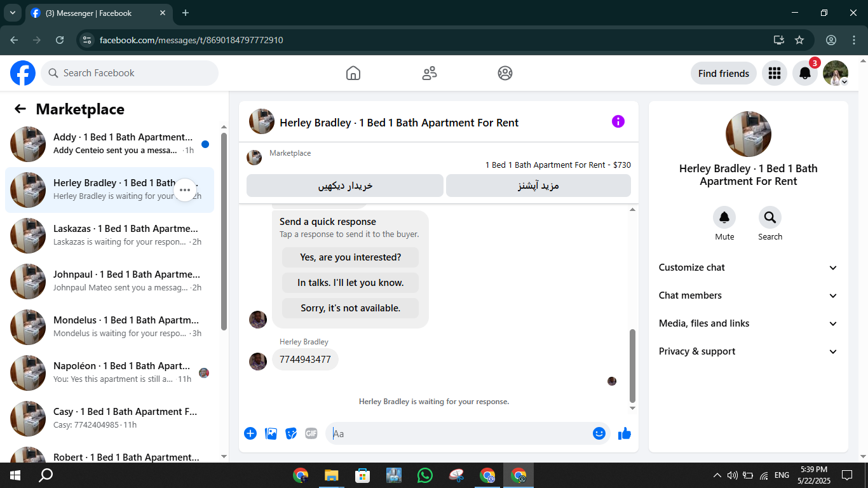The height and width of the screenshot is (488, 868).
Task: Click the chat scrollbar down arrow
Action: (x=632, y=408)
